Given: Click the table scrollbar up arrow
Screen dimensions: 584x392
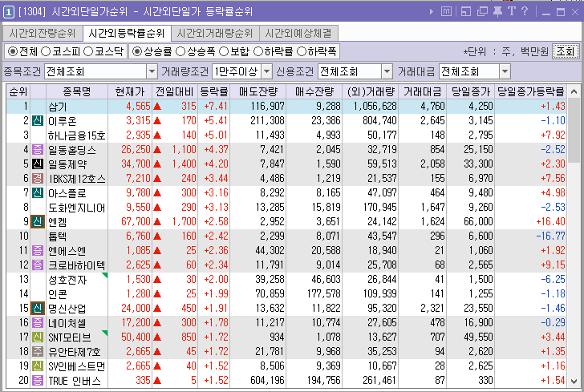Looking at the screenshot, I should tap(574, 91).
